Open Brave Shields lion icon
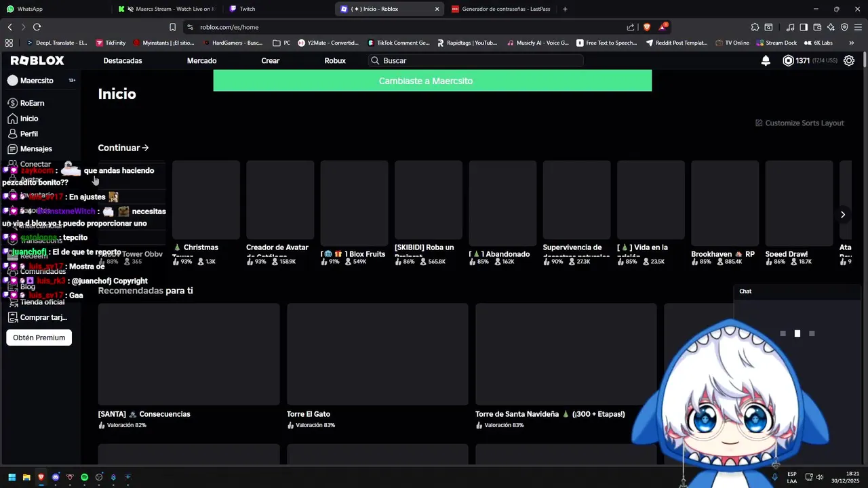 click(x=647, y=27)
